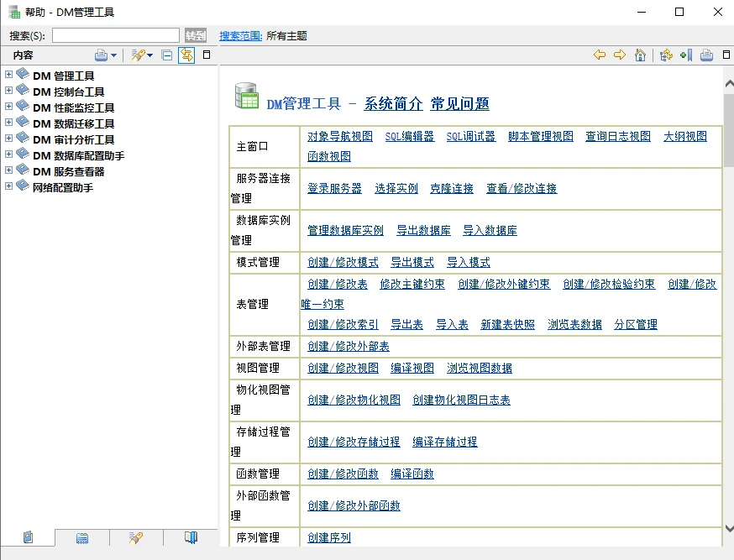Click the collapse all icon in 内容 panel
The width and height of the screenshot is (734, 560).
[167, 55]
